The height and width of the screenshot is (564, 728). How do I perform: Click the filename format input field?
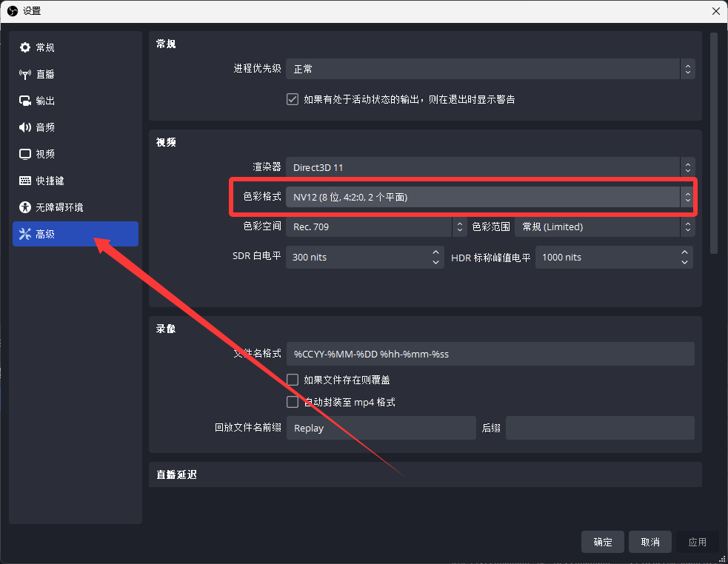[490, 354]
